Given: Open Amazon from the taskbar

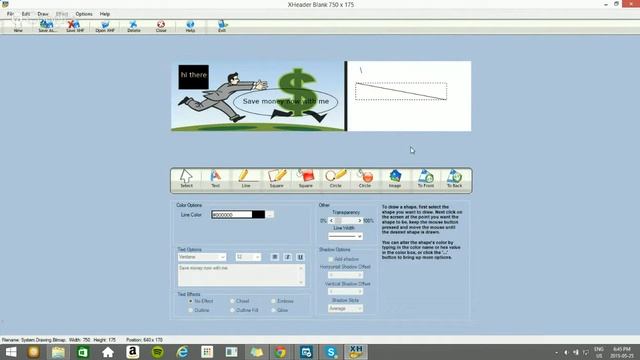Looking at the screenshot, I should [x=133, y=352].
